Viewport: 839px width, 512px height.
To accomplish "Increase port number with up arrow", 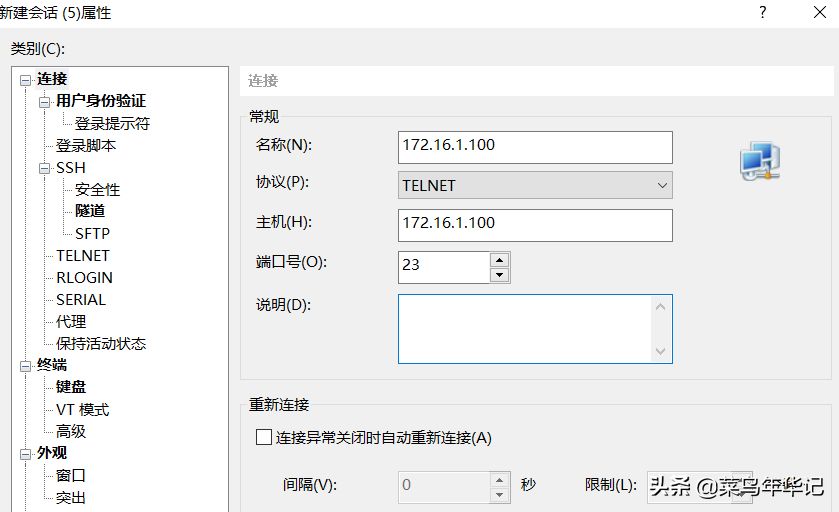I will point(500,259).
